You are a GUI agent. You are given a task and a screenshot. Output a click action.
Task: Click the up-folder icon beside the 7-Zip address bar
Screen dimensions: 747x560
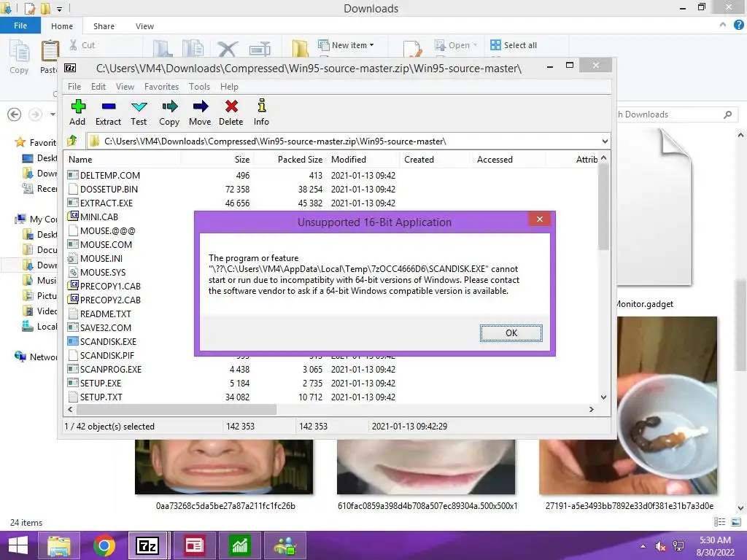pyautogui.click(x=72, y=141)
